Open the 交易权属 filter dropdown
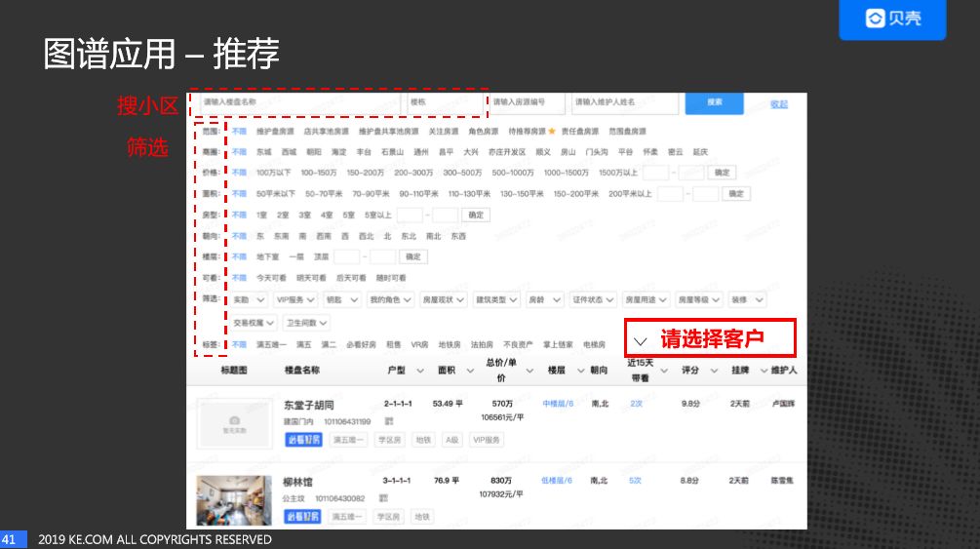This screenshot has width=980, height=549. [254, 323]
